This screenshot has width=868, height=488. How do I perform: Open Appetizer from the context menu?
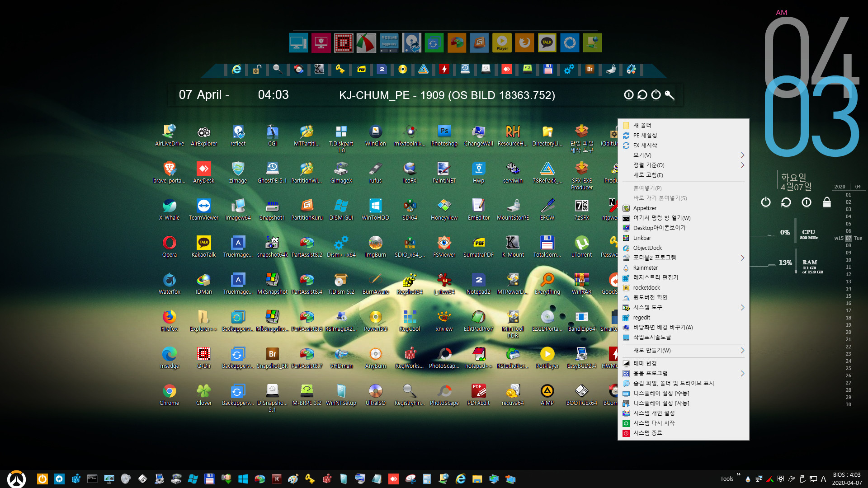pyautogui.click(x=683, y=208)
